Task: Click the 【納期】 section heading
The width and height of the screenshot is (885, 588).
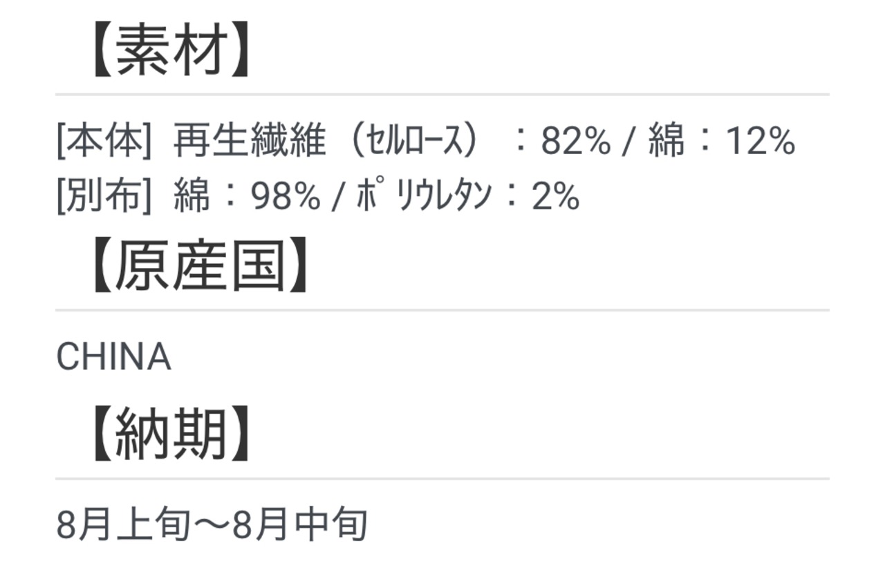Action: [x=170, y=436]
